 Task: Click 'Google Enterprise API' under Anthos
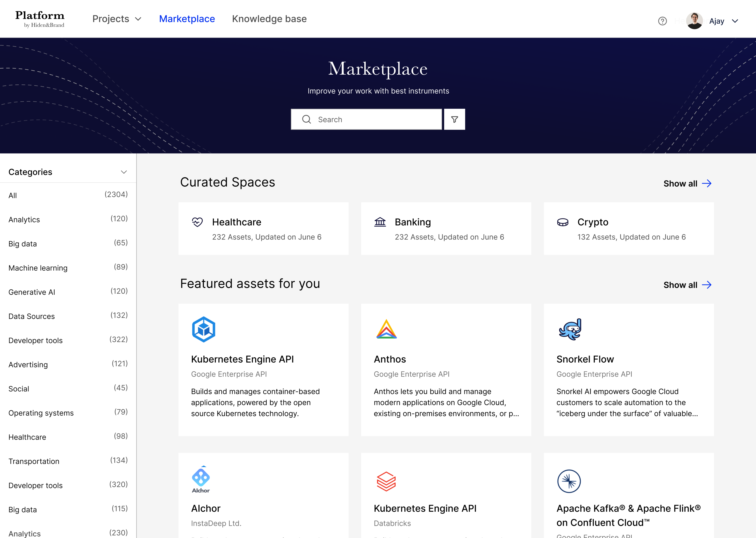(411, 374)
